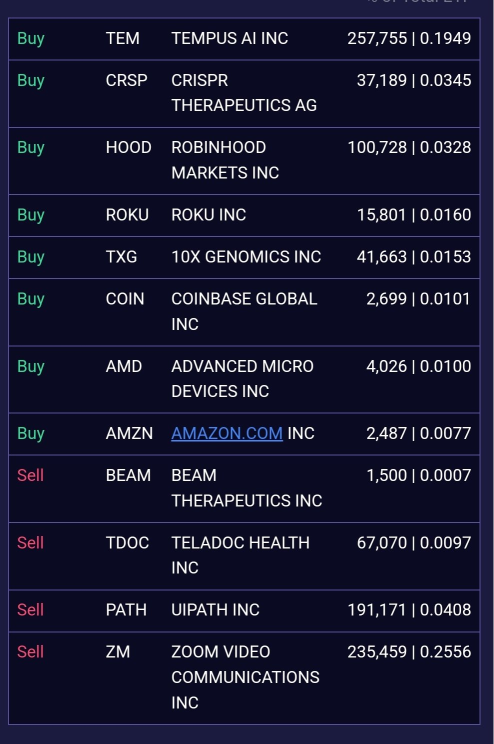Click the TELADOC HEALTH INC name
Viewport: 494px width, 744px height.
coord(240,555)
